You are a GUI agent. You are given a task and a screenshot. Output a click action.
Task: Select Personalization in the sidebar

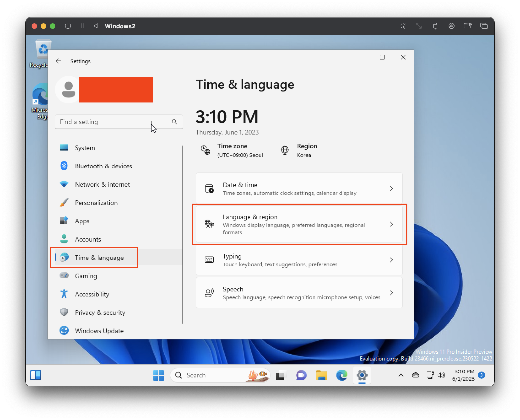click(96, 203)
